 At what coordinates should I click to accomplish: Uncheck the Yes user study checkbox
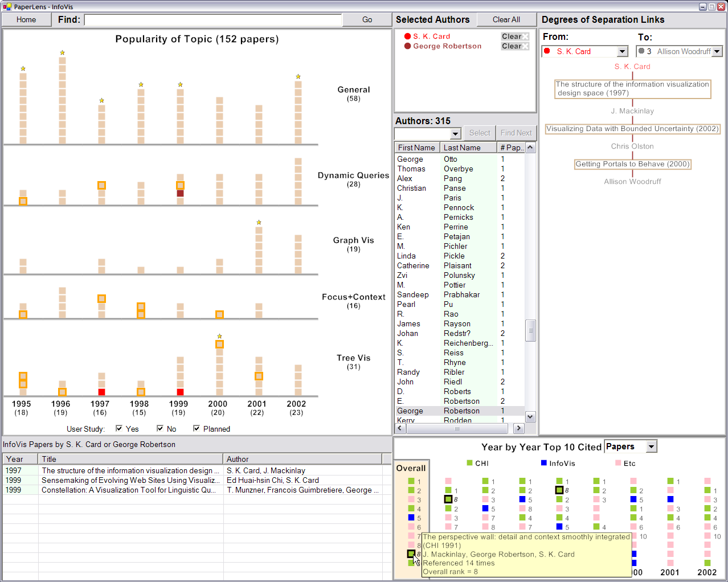point(119,428)
